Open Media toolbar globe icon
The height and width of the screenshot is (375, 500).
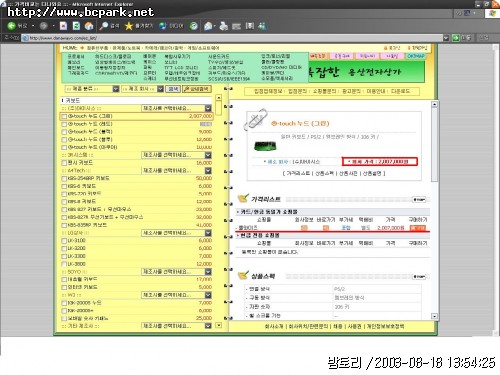click(163, 26)
